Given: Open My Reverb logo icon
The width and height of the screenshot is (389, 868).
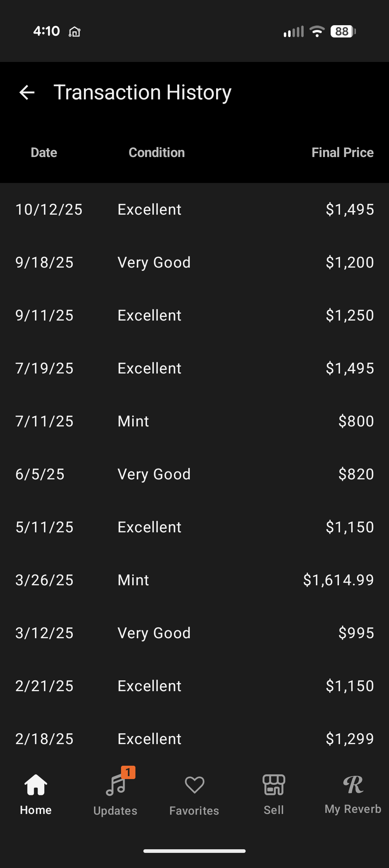Looking at the screenshot, I should tap(353, 785).
